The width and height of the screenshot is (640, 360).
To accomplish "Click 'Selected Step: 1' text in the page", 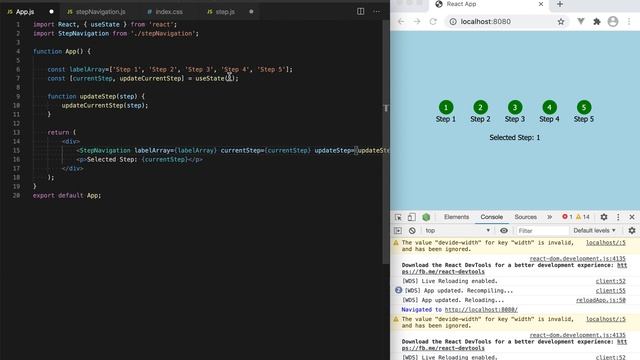I will pyautogui.click(x=514, y=138).
